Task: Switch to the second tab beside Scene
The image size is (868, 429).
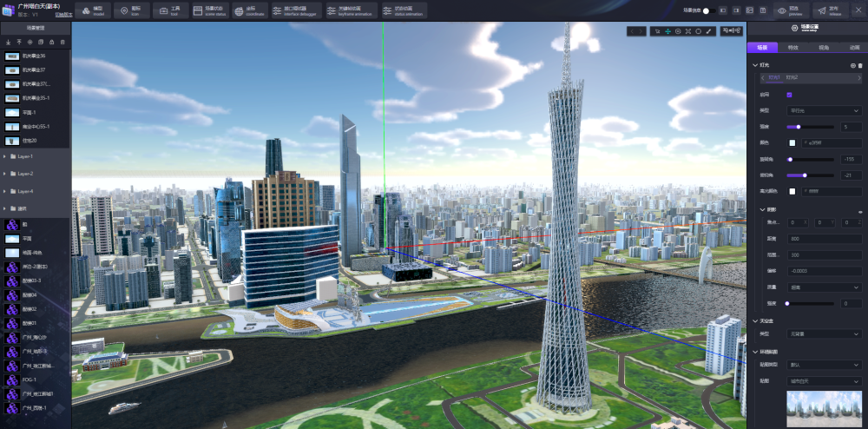Action: click(x=792, y=48)
